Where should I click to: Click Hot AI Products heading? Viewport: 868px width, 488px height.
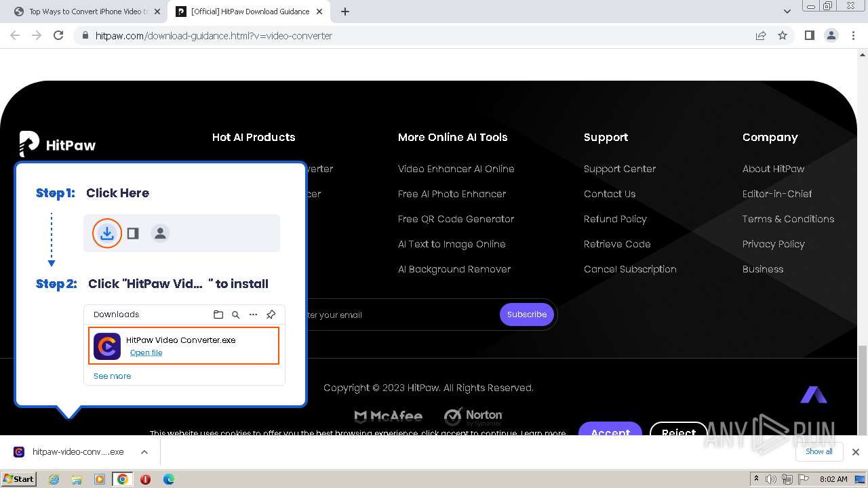pyautogui.click(x=254, y=137)
